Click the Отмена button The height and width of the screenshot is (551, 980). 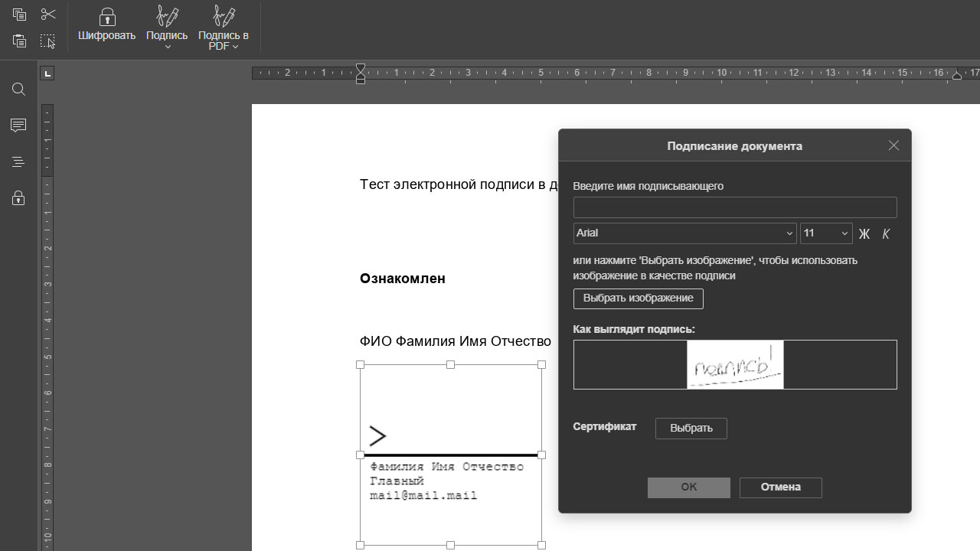coord(781,487)
